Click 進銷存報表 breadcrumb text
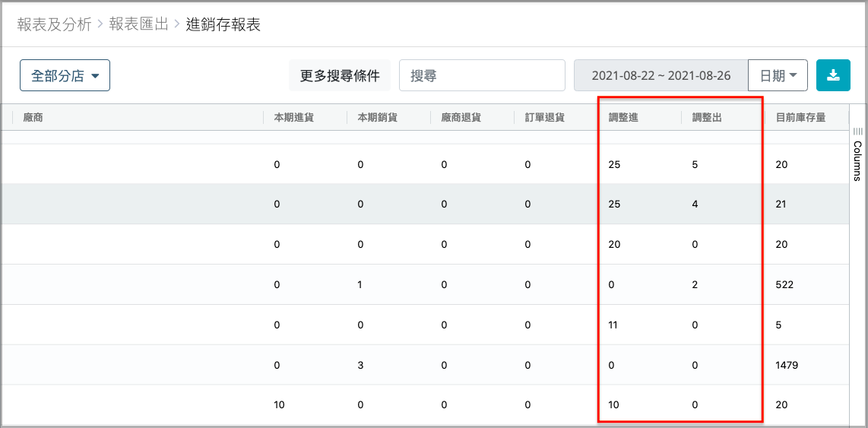This screenshot has width=868, height=428. coord(223,25)
